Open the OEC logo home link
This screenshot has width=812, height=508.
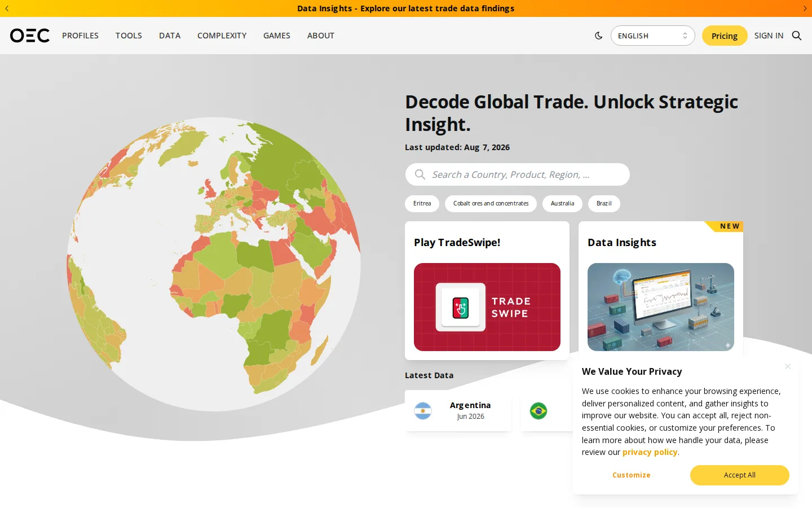[30, 36]
